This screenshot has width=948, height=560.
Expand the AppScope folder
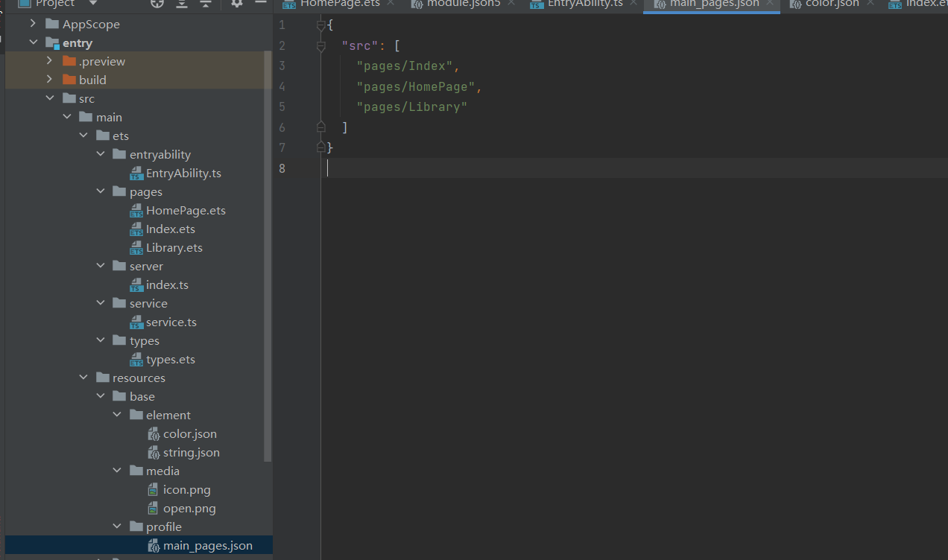tap(33, 24)
